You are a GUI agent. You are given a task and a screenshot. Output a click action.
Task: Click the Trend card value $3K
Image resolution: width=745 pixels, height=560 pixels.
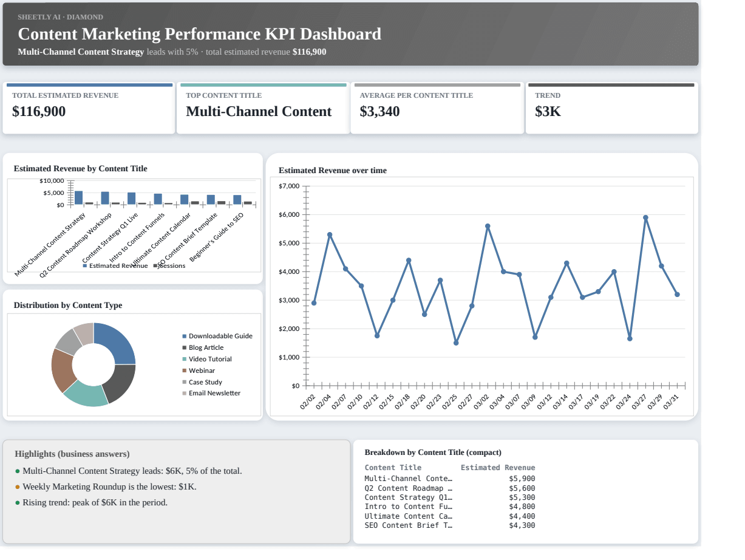coord(548,112)
